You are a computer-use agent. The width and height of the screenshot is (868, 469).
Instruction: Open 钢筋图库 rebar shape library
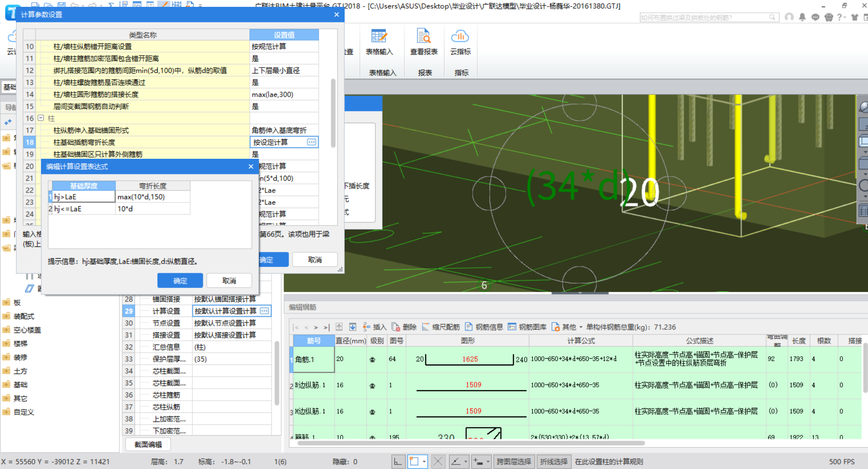527,327
